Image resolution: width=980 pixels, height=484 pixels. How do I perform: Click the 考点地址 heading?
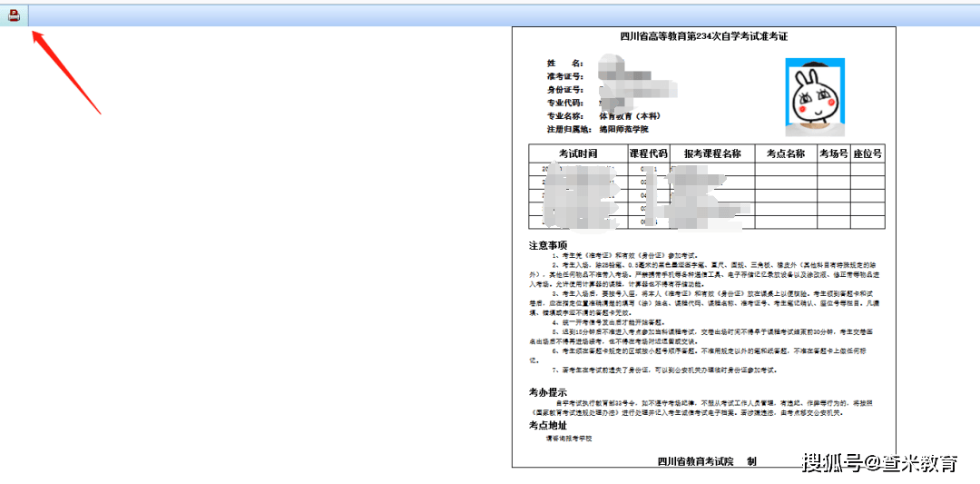(547, 425)
